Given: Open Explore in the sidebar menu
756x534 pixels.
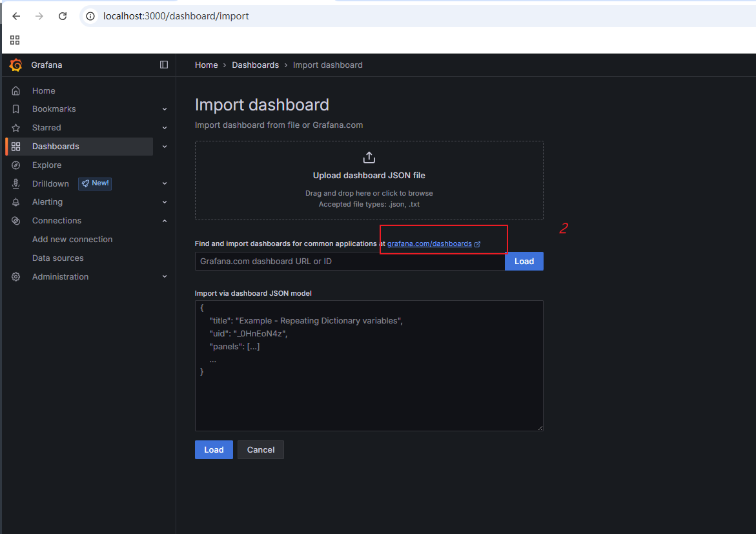Looking at the screenshot, I should 46,165.
